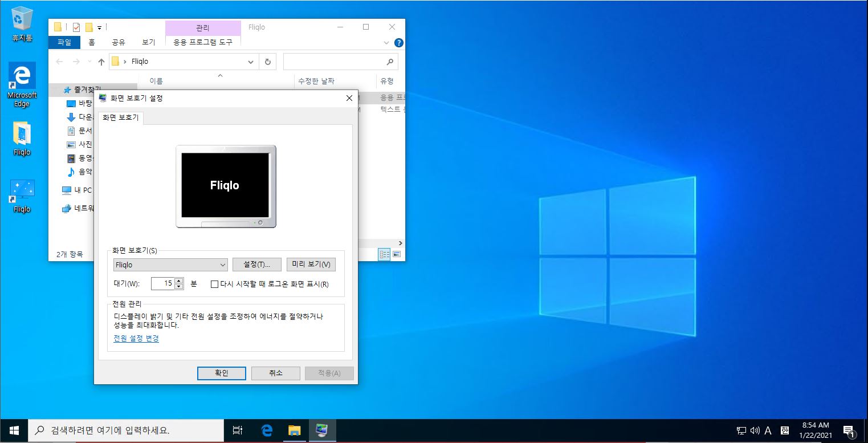Open File Explorer from the taskbar
This screenshot has height=443, width=868.
click(x=294, y=430)
